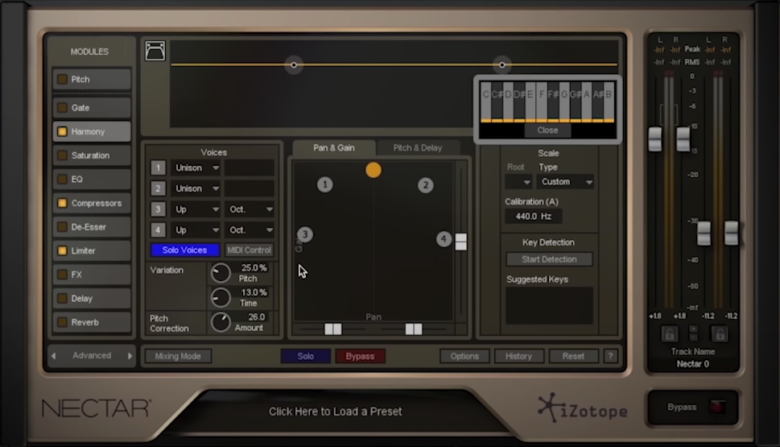Open help with the question mark button
The image size is (780, 447).
click(x=610, y=356)
